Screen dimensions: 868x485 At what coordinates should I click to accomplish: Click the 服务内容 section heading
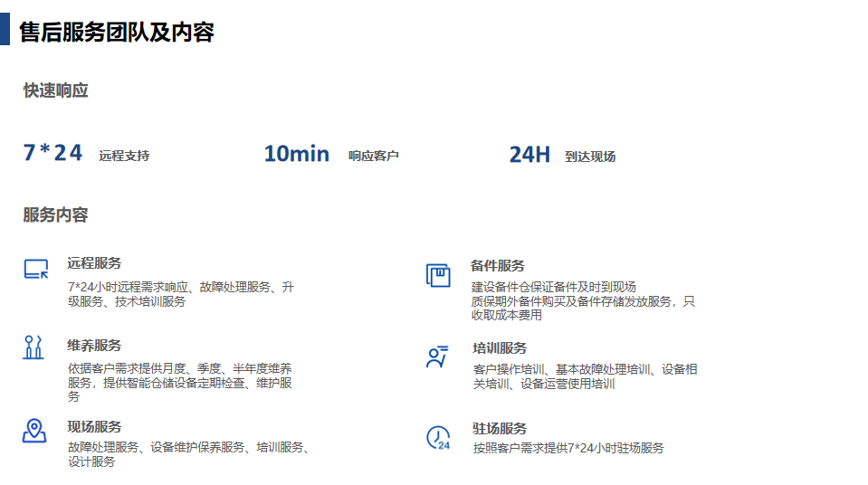(x=56, y=215)
